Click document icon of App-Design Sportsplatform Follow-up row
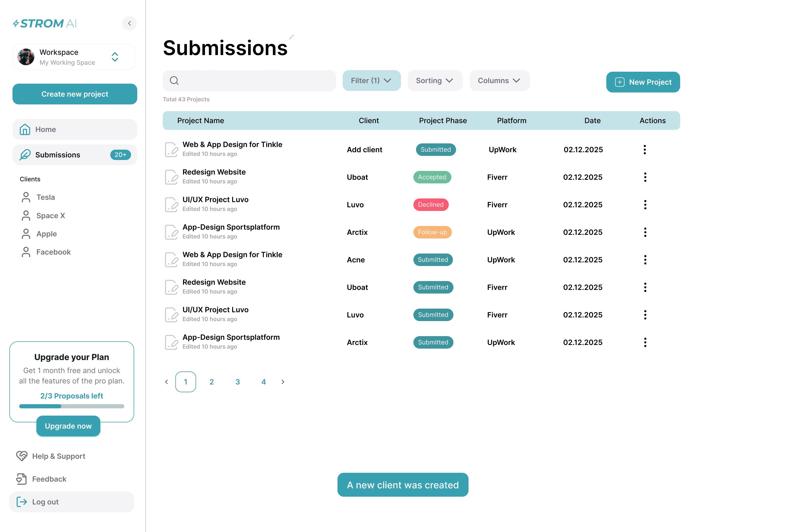Viewport: 806px width, 532px height. [171, 232]
